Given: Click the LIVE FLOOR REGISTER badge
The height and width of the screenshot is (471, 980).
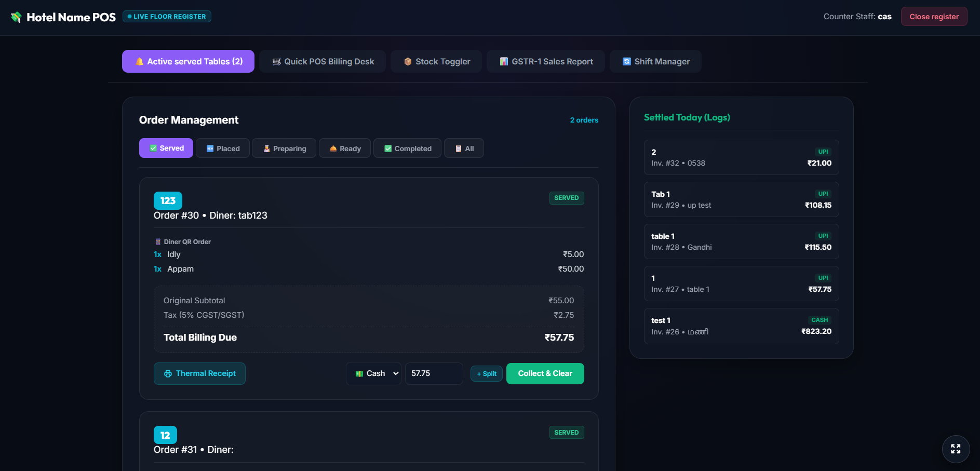Looking at the screenshot, I should pyautogui.click(x=167, y=17).
